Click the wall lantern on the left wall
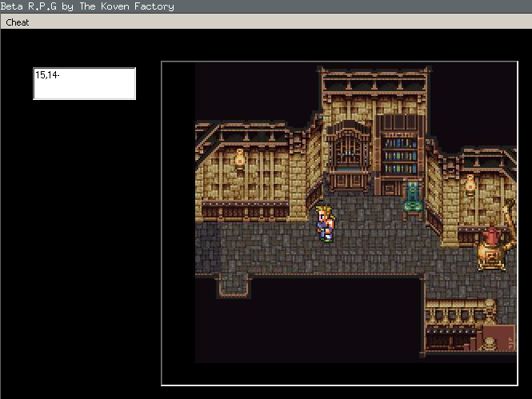Screen dimensions: 532x399 [x=239, y=158]
